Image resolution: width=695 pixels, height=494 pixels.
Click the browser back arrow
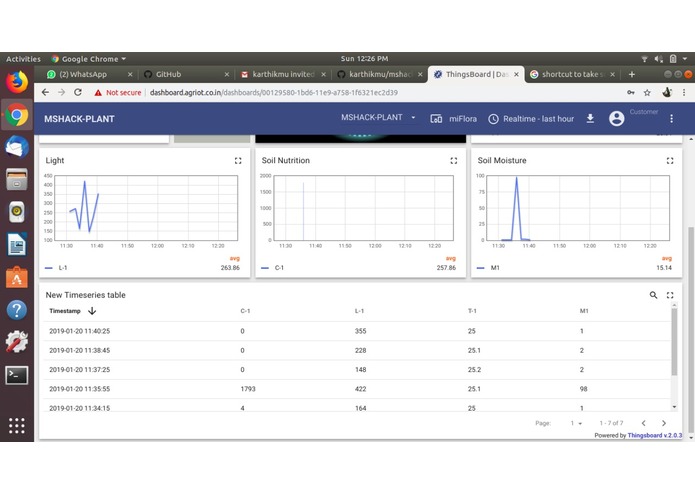coord(45,92)
